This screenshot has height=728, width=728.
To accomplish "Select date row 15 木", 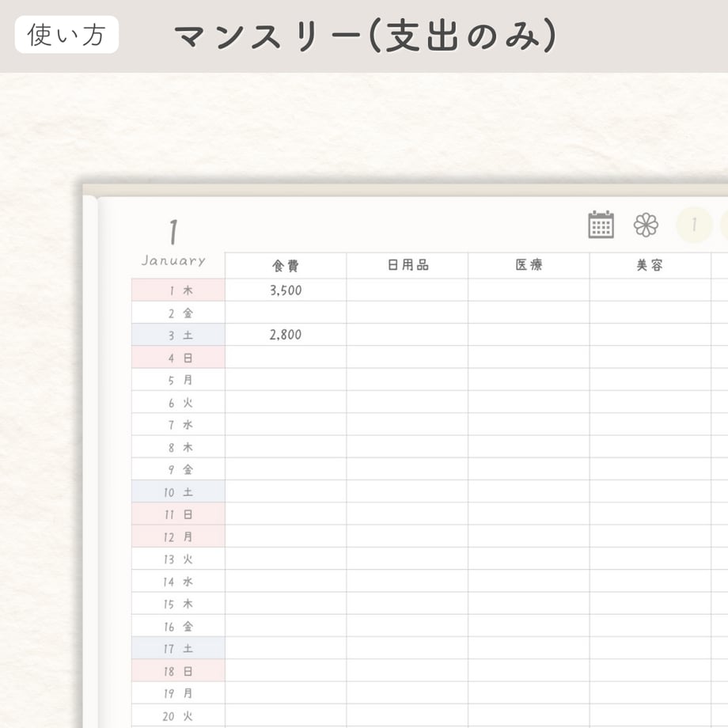I will pos(178,604).
